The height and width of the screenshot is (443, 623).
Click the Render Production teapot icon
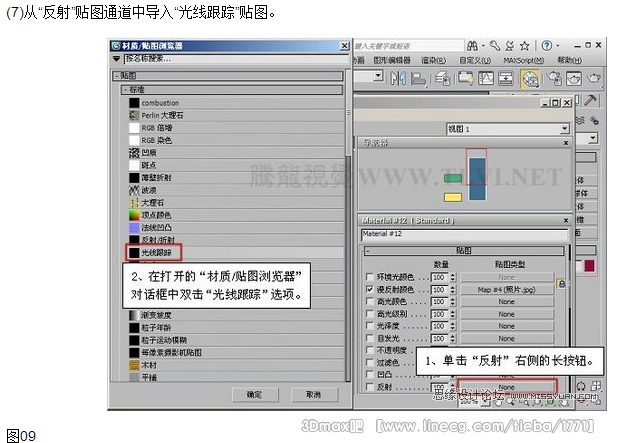(x=594, y=78)
